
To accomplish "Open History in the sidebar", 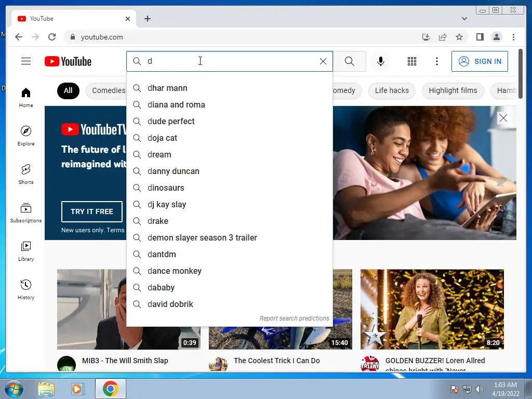I will pos(26,290).
